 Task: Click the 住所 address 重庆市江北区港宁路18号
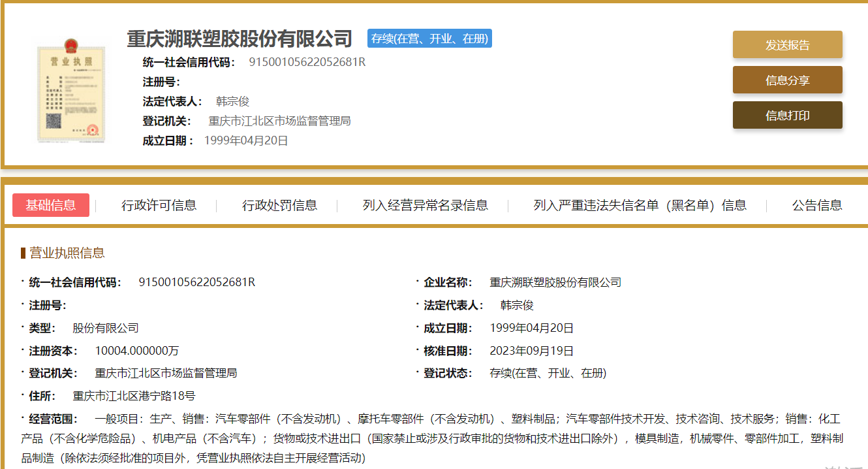[x=134, y=396]
